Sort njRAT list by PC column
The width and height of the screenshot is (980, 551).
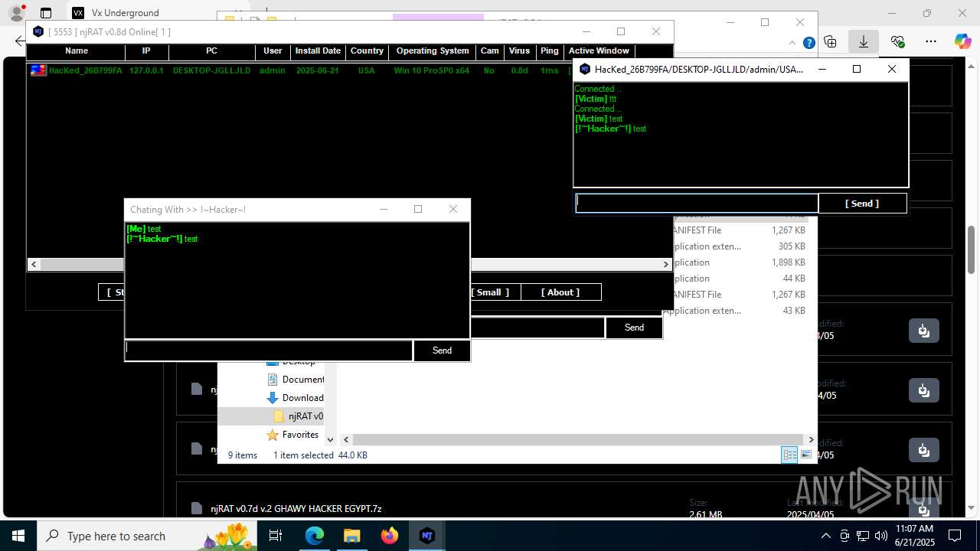tap(212, 51)
